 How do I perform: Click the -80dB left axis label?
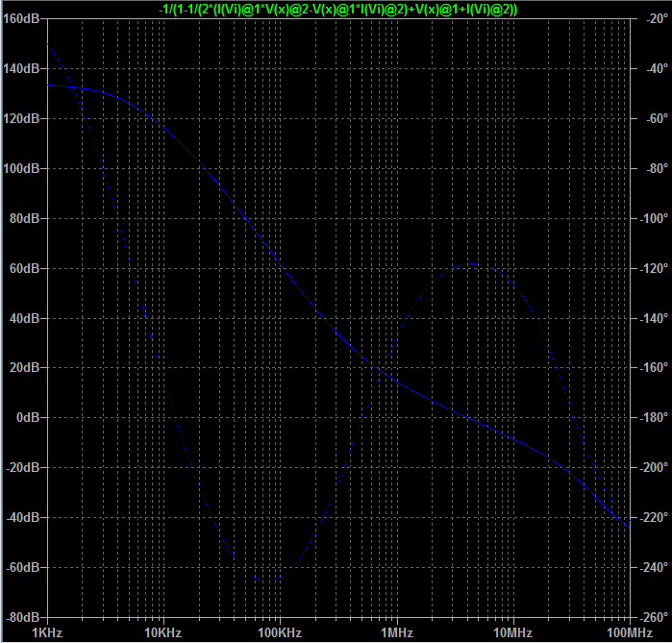pos(23,617)
